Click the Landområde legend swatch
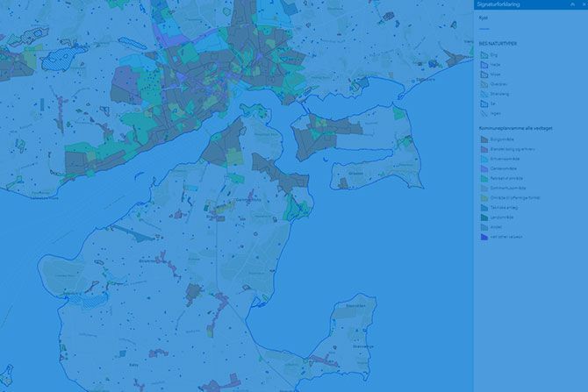Screen dimensions: 588x392 pos(483,217)
